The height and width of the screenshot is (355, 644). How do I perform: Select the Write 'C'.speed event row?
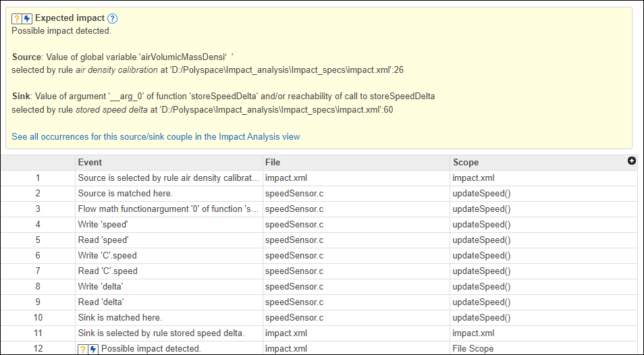coord(108,256)
